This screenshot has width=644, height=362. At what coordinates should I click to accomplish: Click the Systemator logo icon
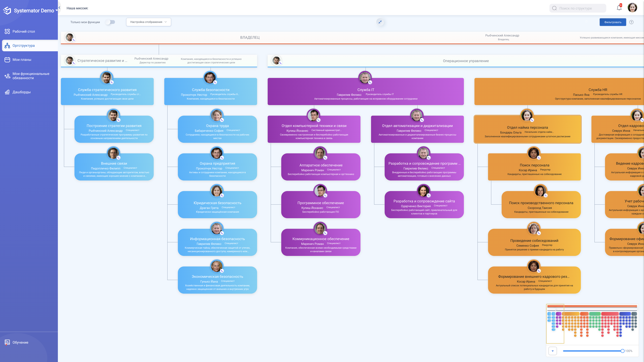(x=7, y=10)
